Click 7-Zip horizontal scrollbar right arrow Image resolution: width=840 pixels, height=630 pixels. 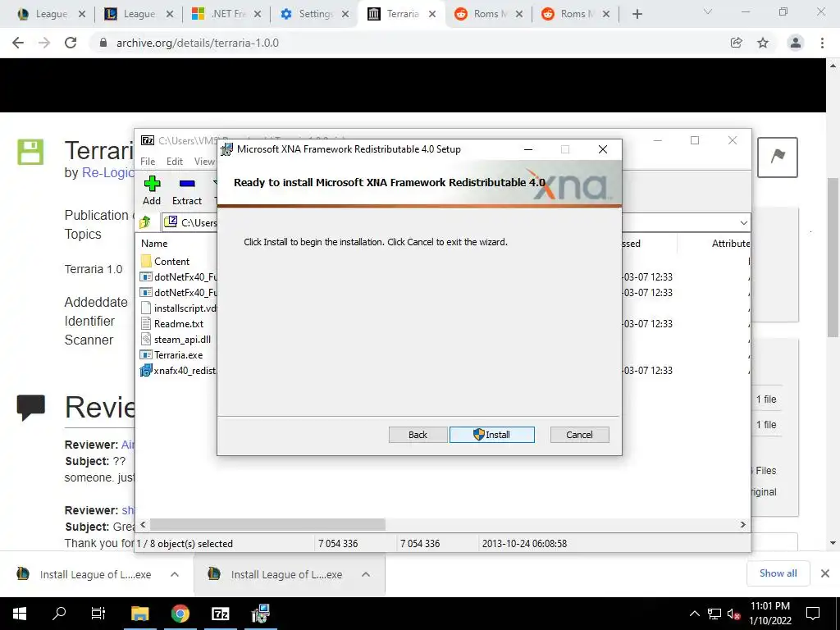tap(743, 524)
